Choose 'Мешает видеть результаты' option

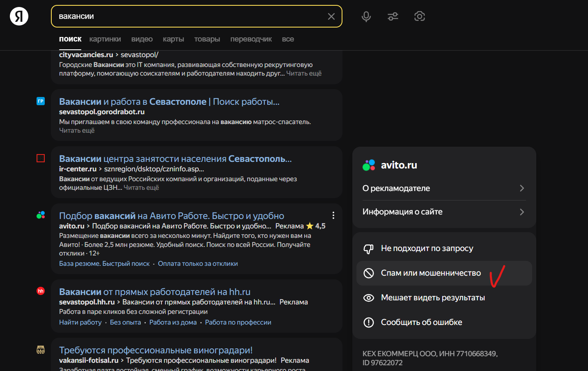[444, 298]
